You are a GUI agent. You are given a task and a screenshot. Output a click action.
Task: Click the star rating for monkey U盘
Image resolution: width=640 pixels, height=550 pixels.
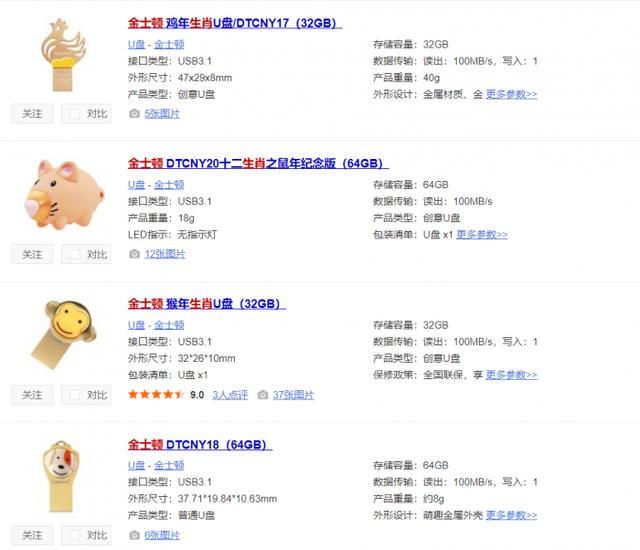[156, 395]
